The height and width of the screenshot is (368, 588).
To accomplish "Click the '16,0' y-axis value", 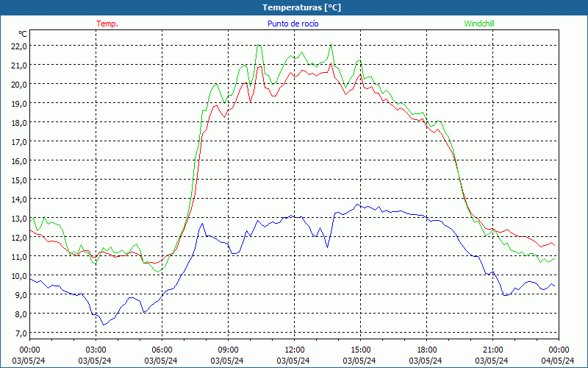I will coord(19,161).
